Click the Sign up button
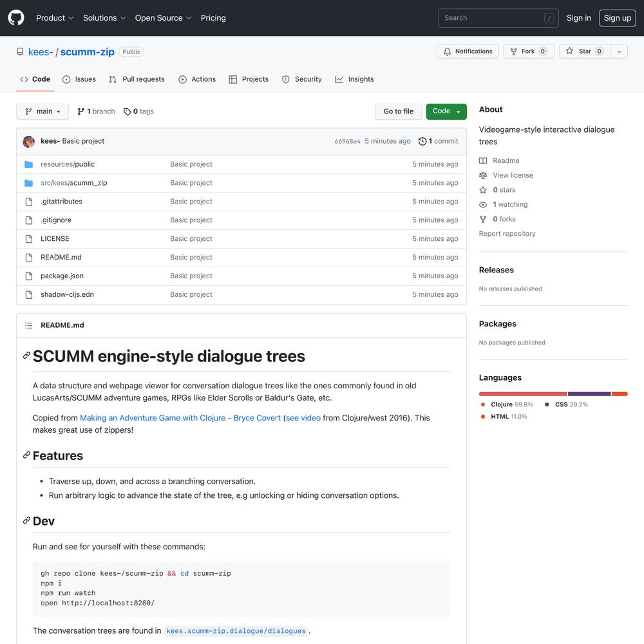Screen dimensions: 644x644 pos(618,18)
